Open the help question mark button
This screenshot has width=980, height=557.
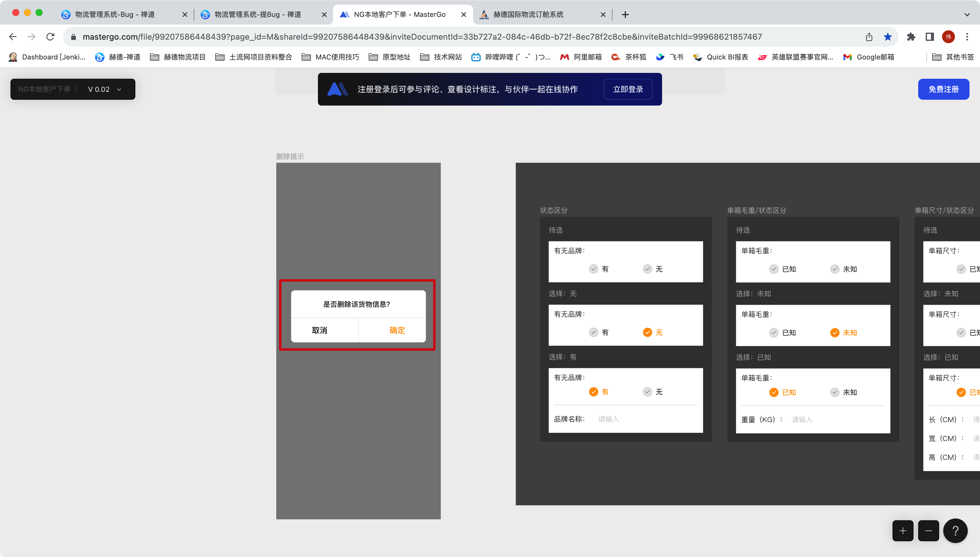(955, 530)
